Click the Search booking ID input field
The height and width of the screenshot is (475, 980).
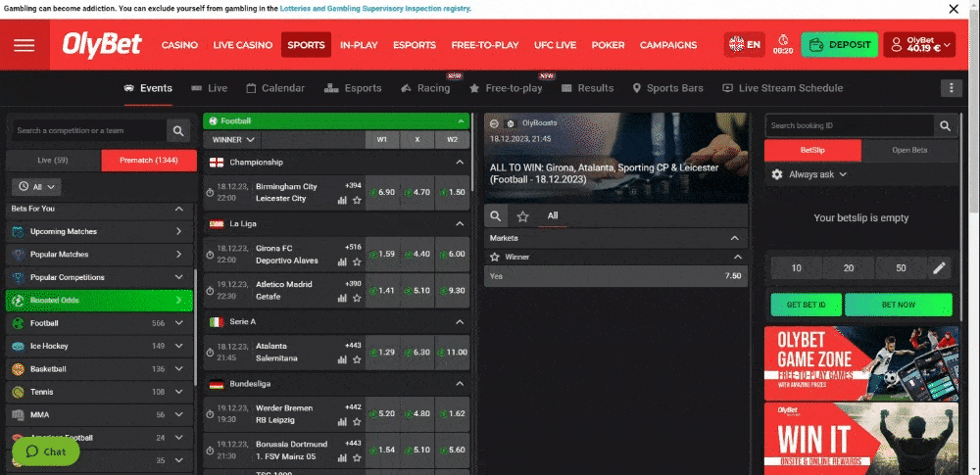[x=847, y=126]
